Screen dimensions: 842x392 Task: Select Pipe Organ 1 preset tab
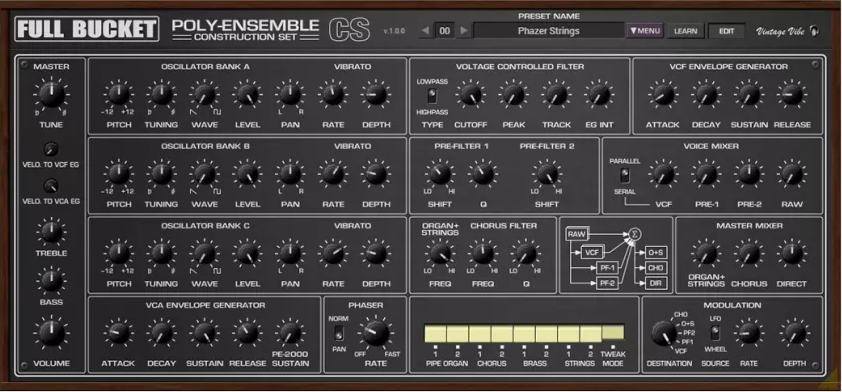coord(435,333)
